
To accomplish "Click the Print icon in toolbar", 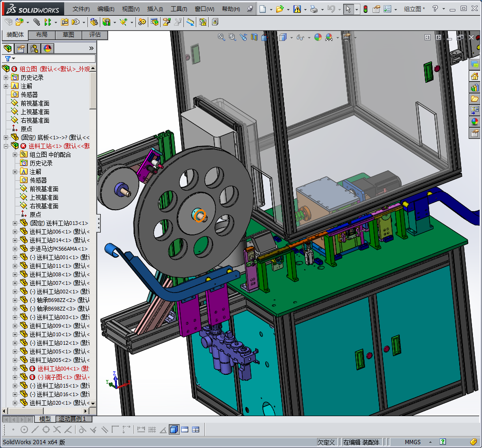I will coord(313,9).
